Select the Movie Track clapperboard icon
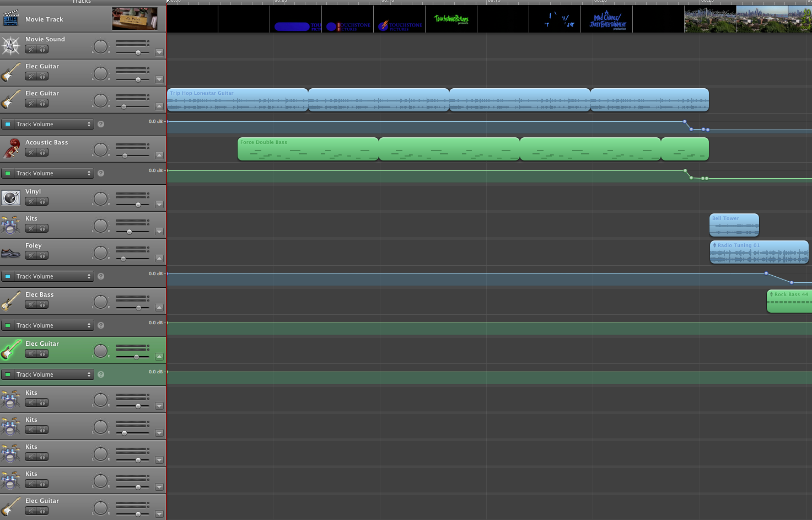Viewport: 812px width, 520px height. (11, 19)
